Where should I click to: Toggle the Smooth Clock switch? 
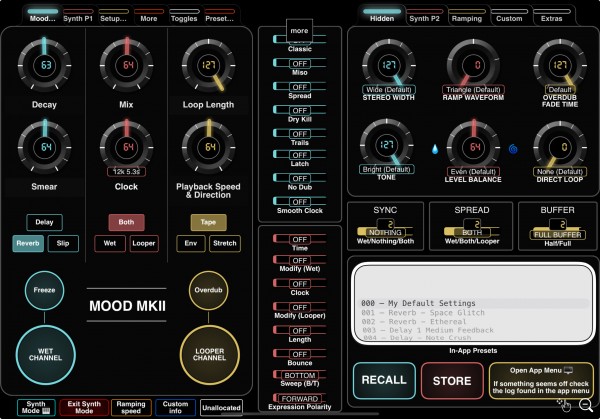[x=300, y=202]
